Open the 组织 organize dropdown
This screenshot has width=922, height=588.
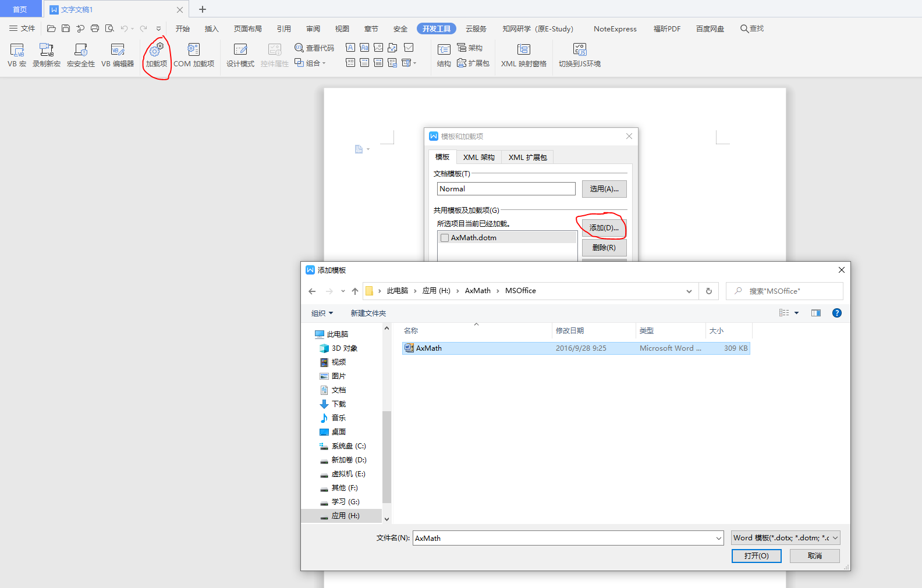point(322,313)
